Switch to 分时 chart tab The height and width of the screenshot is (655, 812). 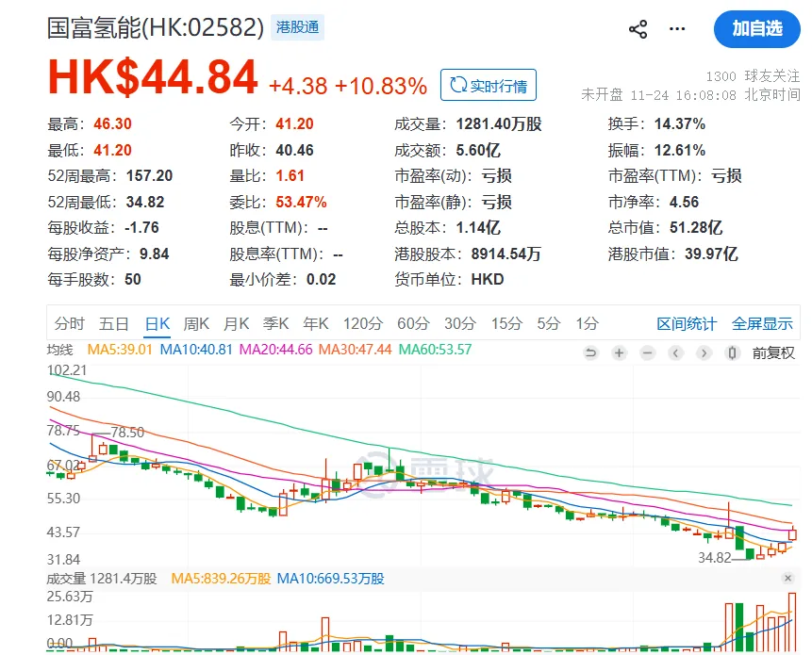[70, 324]
